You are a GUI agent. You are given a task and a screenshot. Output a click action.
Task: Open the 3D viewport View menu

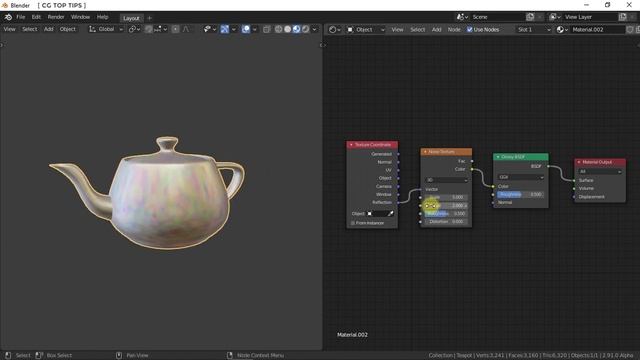point(9,29)
